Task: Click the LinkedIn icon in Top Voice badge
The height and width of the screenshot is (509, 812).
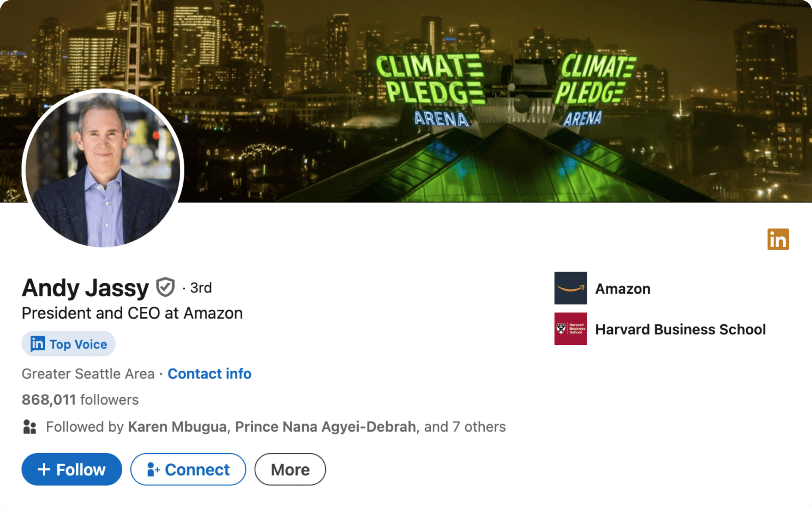Action: click(x=37, y=344)
